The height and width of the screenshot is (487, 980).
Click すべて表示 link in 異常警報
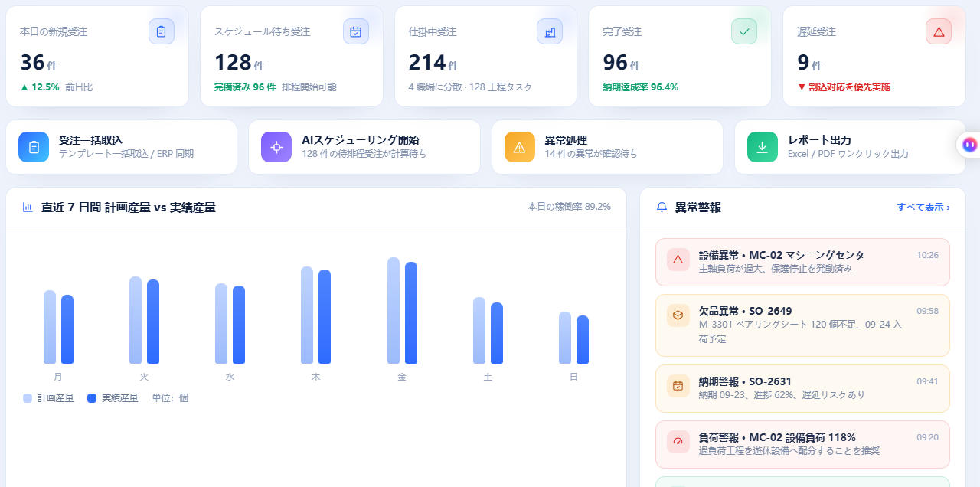[x=923, y=208]
